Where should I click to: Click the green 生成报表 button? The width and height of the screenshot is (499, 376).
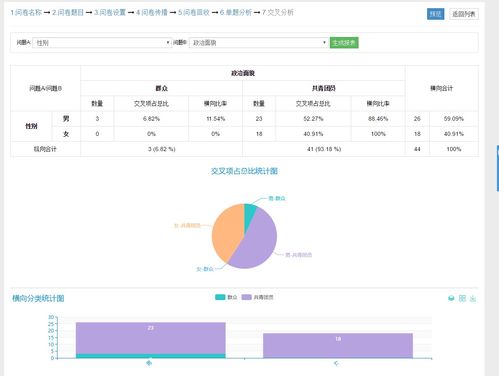coord(344,43)
